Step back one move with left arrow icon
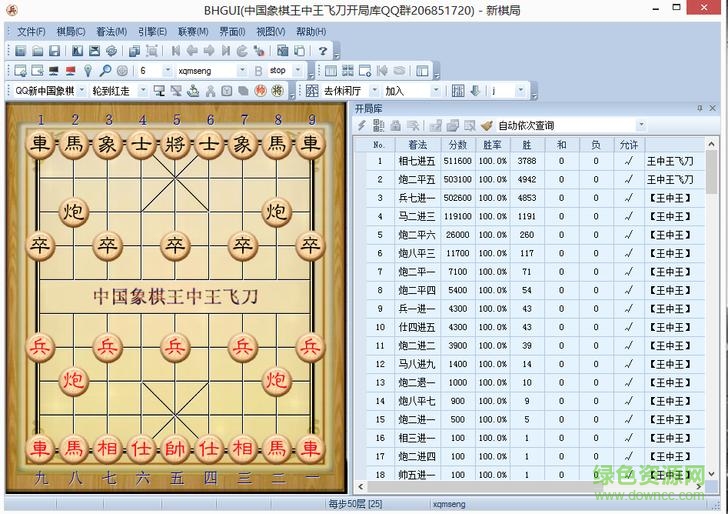Viewport: 728px width, 514px height. [x=192, y=51]
